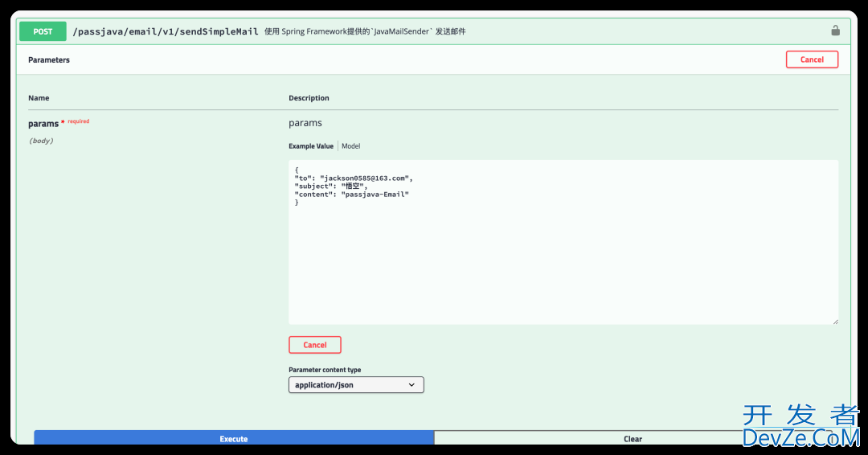Viewport: 868px width, 455px height.
Task: Collapse the operation via its JavaMailSender summary text
Action: click(x=365, y=31)
